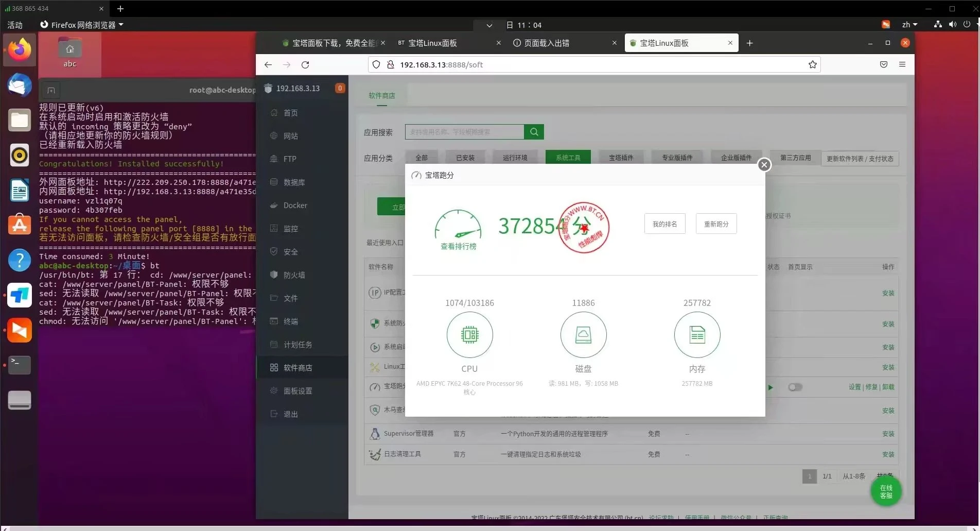The image size is (980, 531).
Task: Open the speedometer ranking gauge icon
Action: pyautogui.click(x=458, y=226)
